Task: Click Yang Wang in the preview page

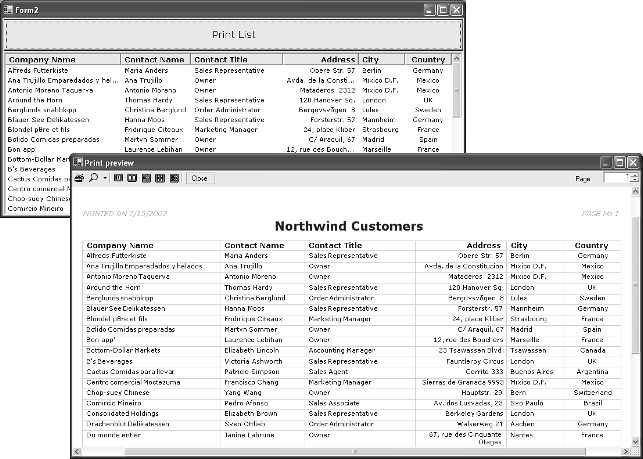Action: coord(243,393)
